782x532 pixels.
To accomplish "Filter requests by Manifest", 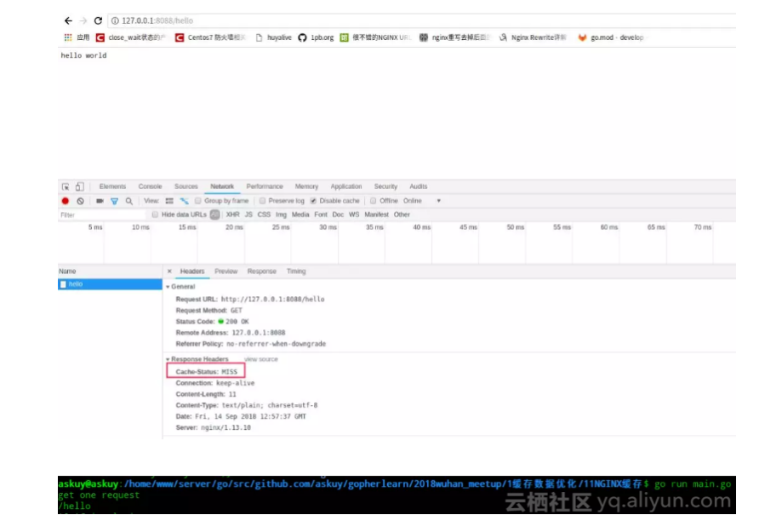I will pyautogui.click(x=377, y=215).
